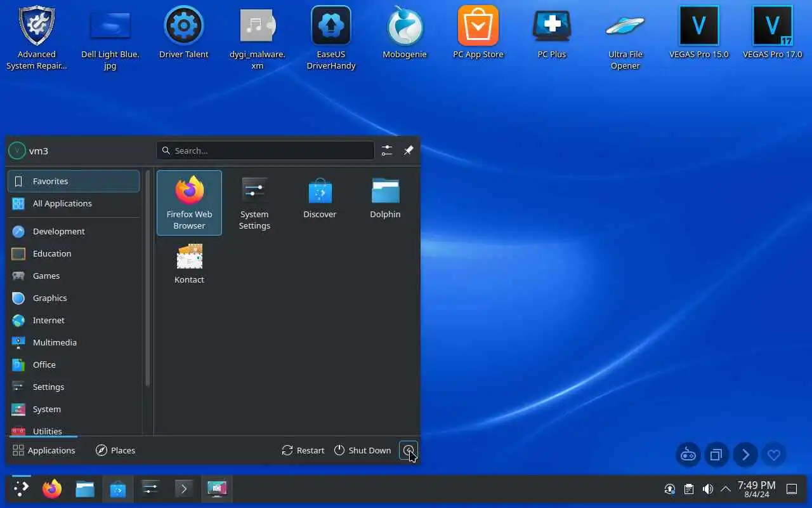812x508 pixels.
Task: Open System Settings in the launcher grid
Action: (x=254, y=203)
